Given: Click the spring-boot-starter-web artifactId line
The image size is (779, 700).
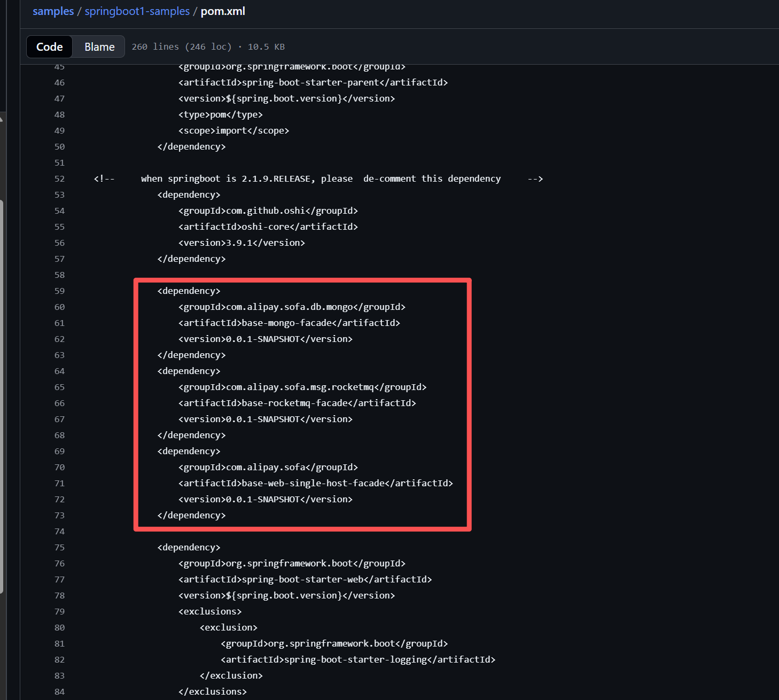Looking at the screenshot, I should (x=305, y=580).
